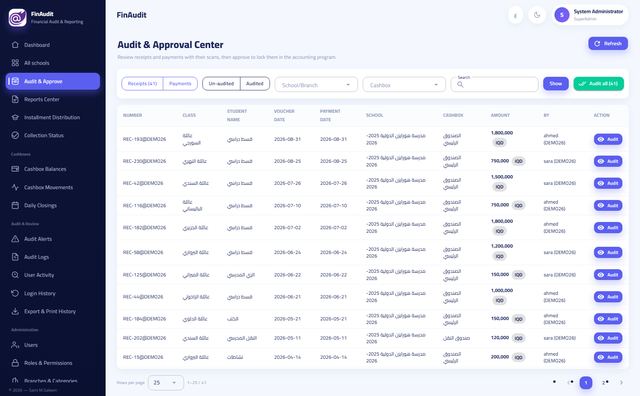Select the Un-audited filter
Viewport: 640px width, 396px height.
(221, 84)
